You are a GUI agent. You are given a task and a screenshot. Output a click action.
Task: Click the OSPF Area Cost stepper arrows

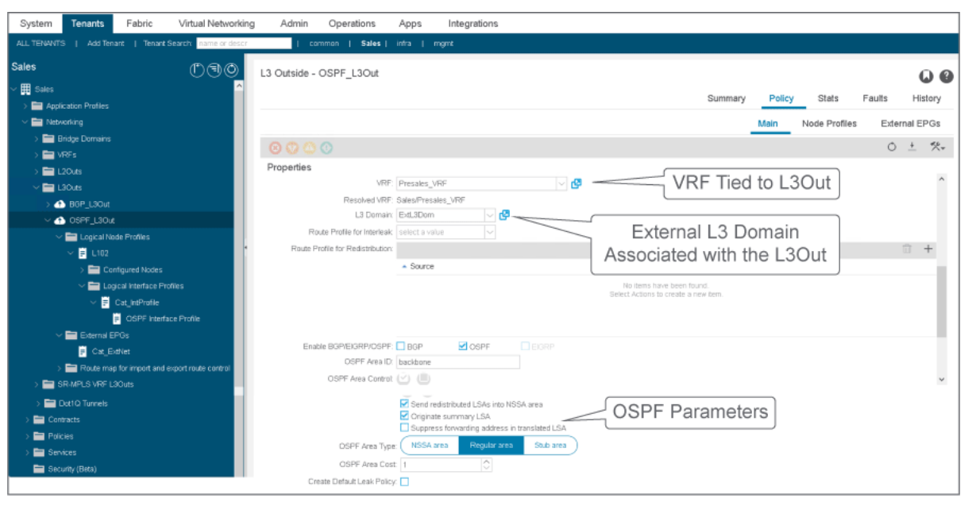[487, 464]
